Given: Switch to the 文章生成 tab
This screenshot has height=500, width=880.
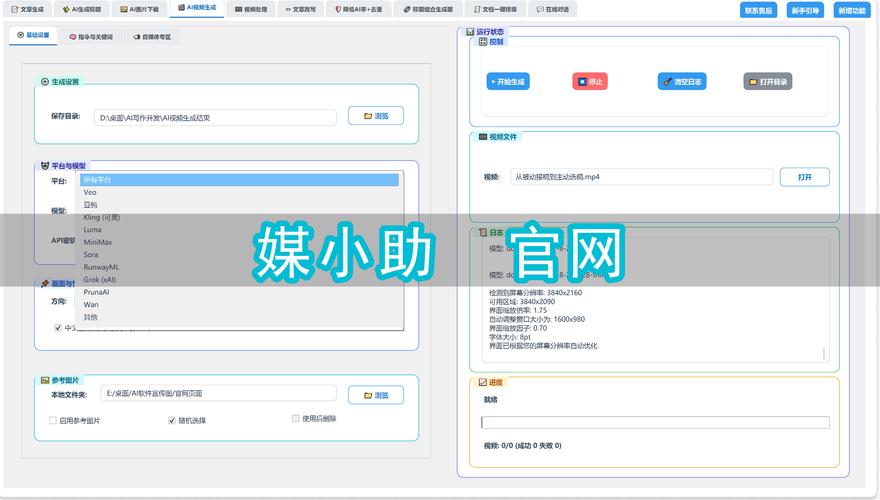Looking at the screenshot, I should point(26,9).
